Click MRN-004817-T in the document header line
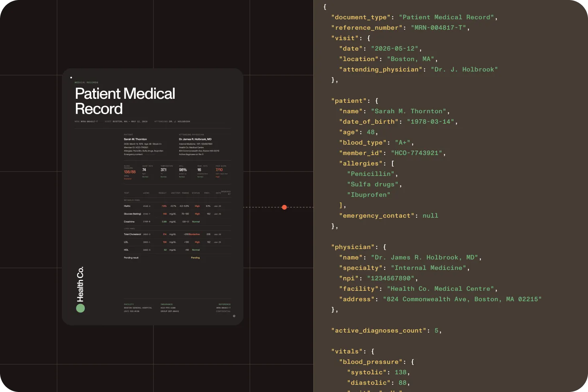 tap(89, 121)
